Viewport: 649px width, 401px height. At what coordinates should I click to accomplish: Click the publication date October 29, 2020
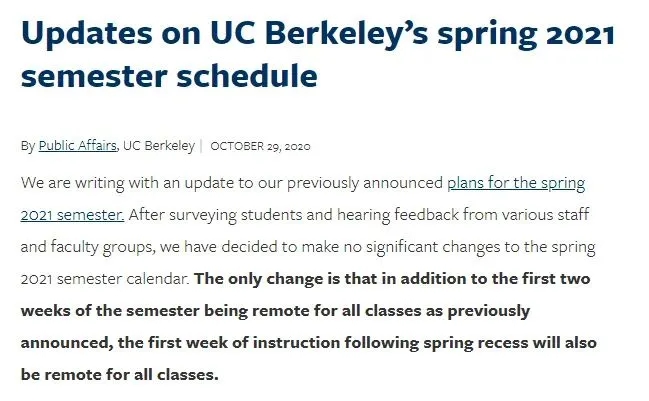click(x=261, y=146)
